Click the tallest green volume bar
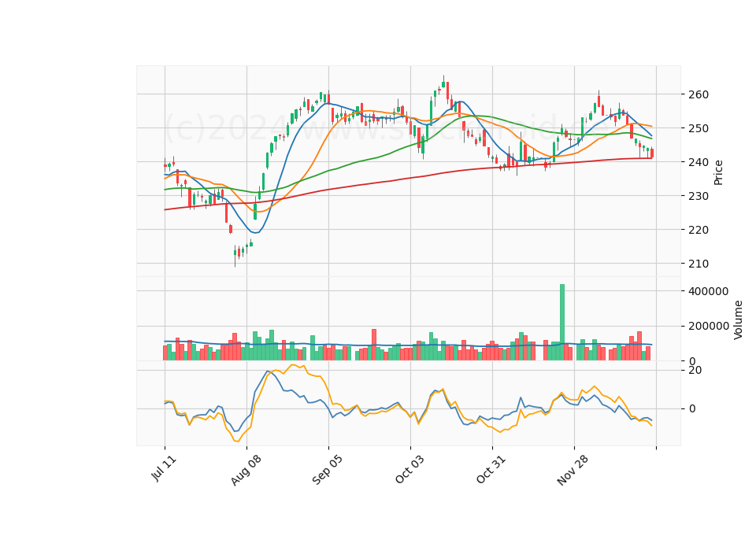 coord(562,323)
